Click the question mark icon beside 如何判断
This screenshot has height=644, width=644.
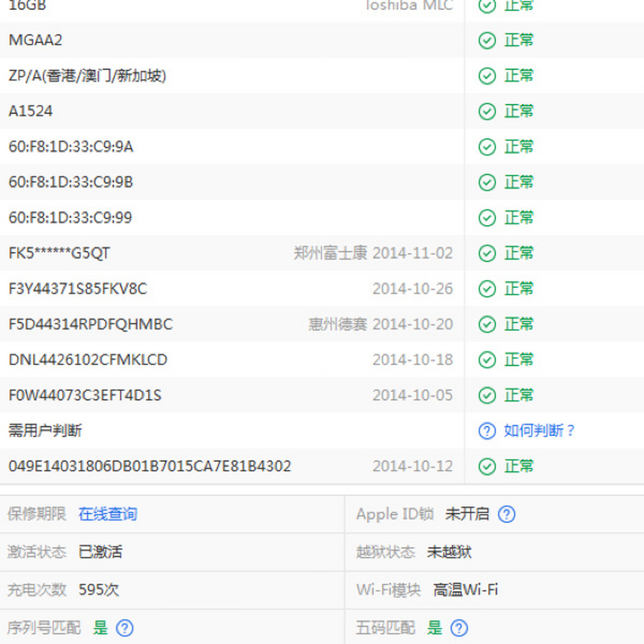coord(487,431)
